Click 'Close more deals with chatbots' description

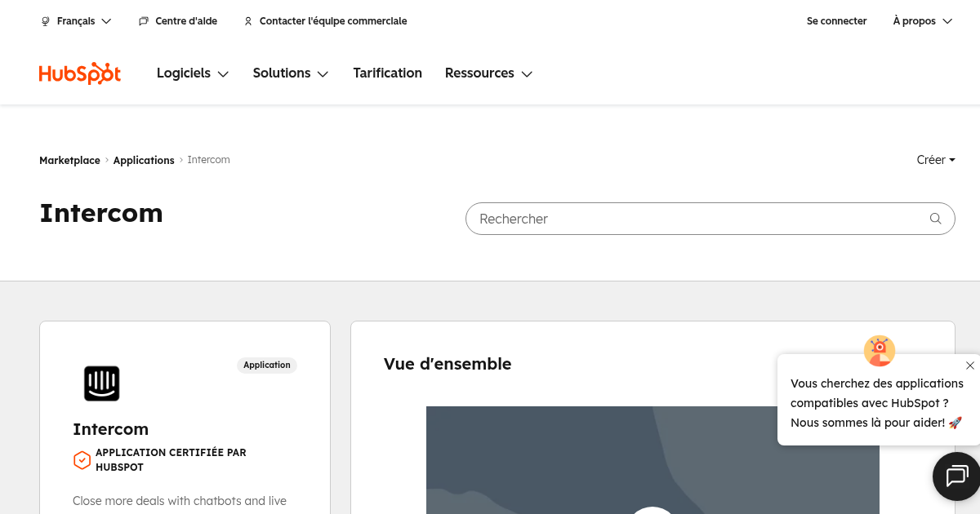(180, 501)
